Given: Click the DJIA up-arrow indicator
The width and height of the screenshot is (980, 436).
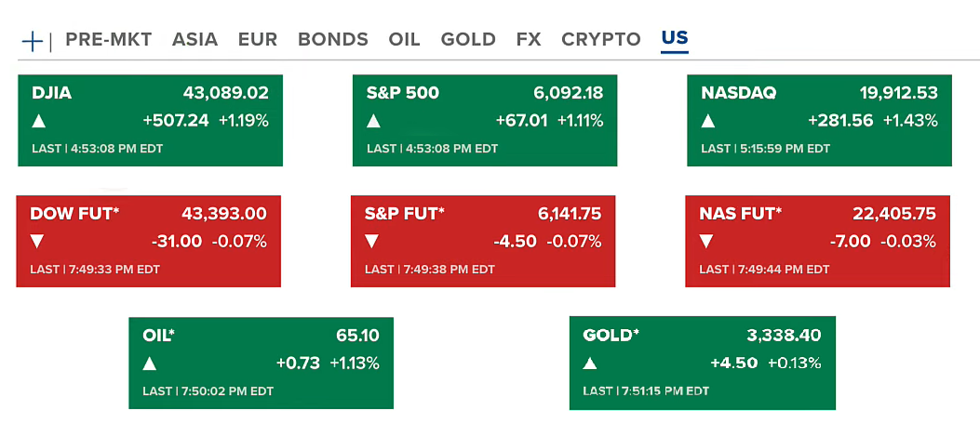Looking at the screenshot, I should [x=38, y=121].
